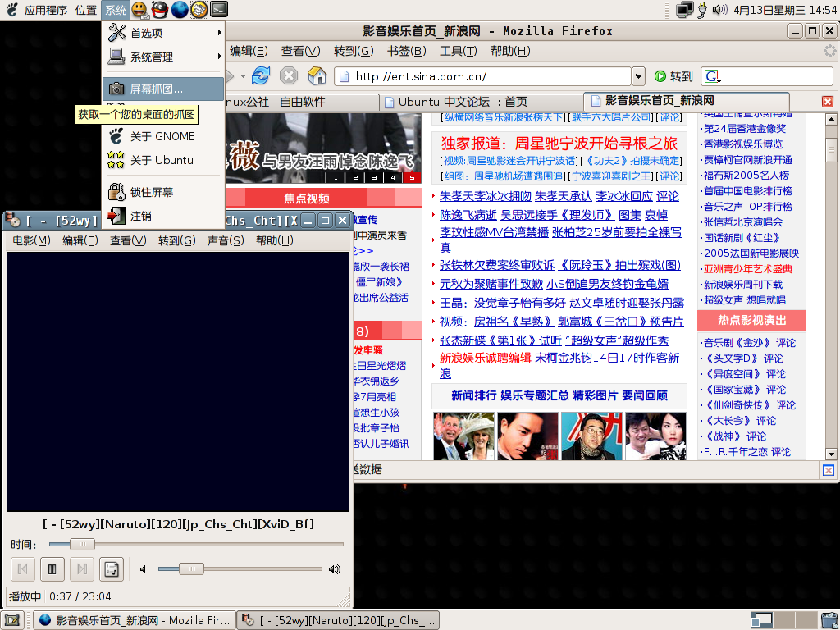Select Lock Screen (锁住屏幕) menu entry
Screen dimensions: 840x630
click(x=163, y=192)
